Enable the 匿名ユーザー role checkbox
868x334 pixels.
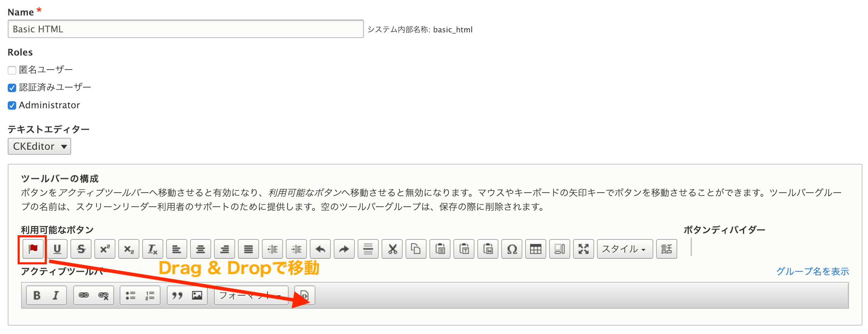click(x=12, y=70)
